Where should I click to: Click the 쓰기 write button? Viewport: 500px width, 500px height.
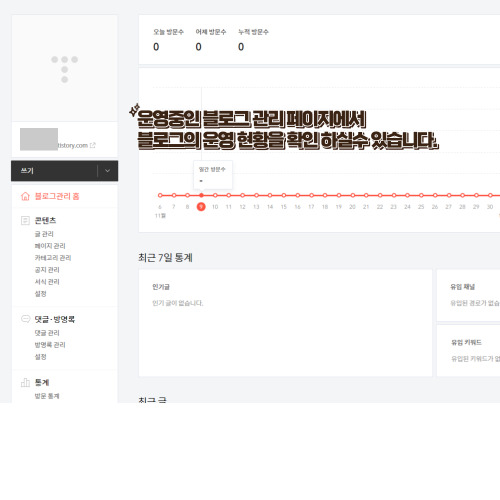pyautogui.click(x=54, y=171)
